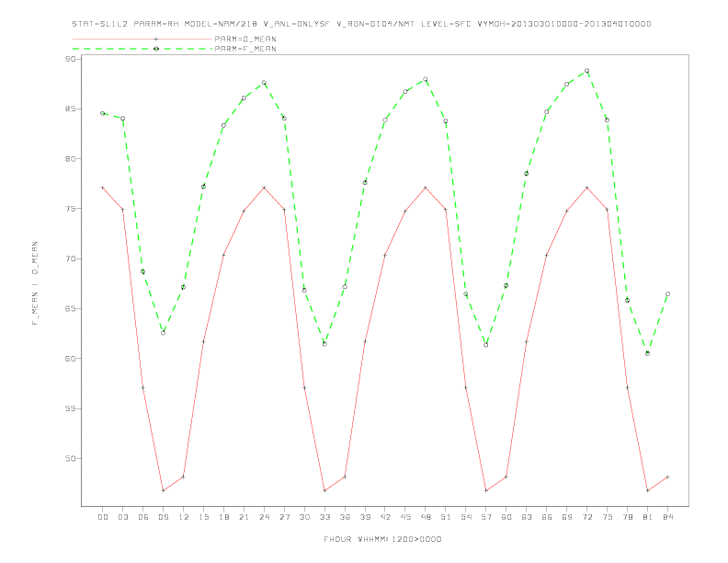728x563 pixels.
Task: Click x-axis tick label 48
Action: (426, 517)
